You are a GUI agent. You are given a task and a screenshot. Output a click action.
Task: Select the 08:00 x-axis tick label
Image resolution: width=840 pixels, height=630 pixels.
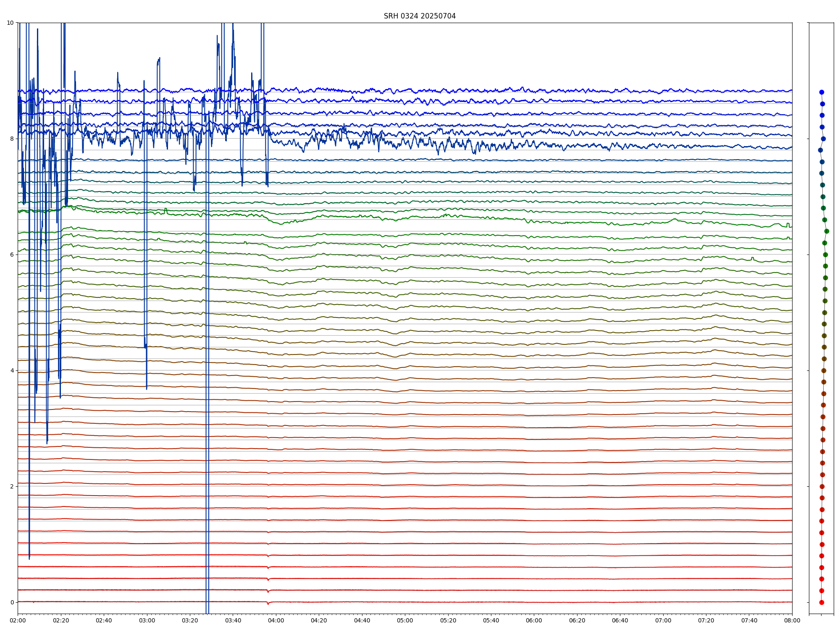click(792, 620)
